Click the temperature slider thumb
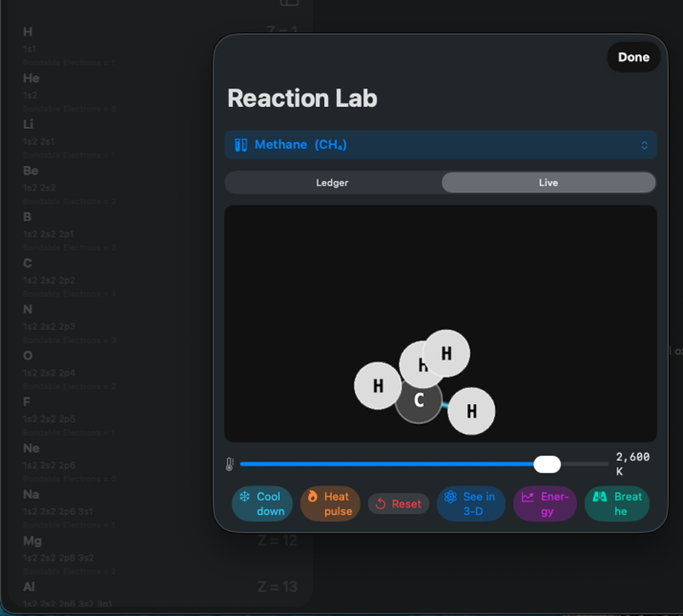Screen dimensions: 683x616 pos(547,465)
